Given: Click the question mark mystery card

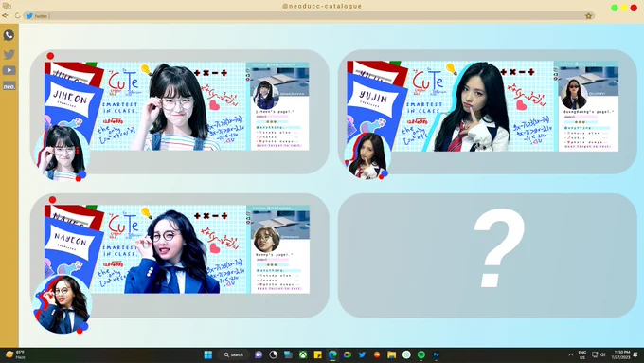Looking at the screenshot, I should click(x=487, y=255).
